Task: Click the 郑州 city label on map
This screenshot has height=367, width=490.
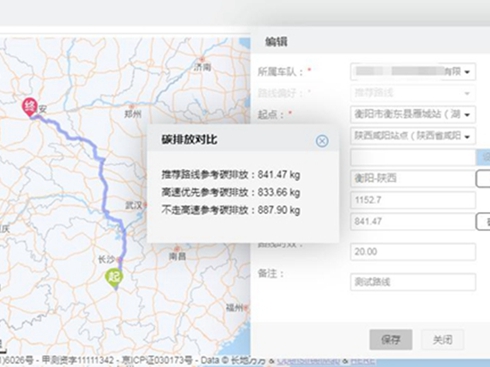Action: coord(133,114)
